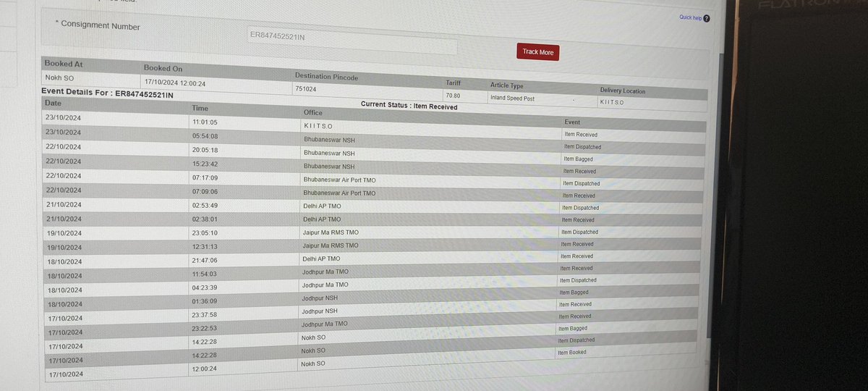Click Bhubaneswar NSH in the 05:54:08 row
Image resolution: width=868 pixels, height=391 pixels.
(329, 139)
